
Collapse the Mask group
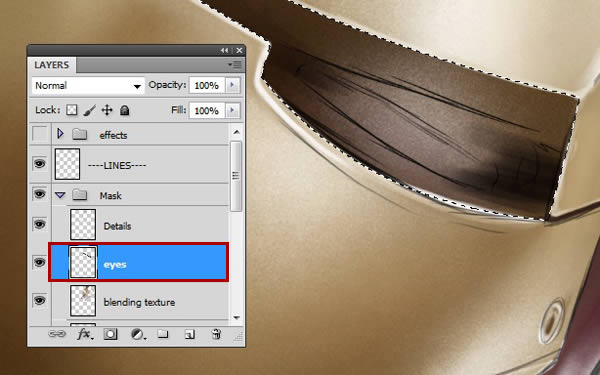[60, 195]
